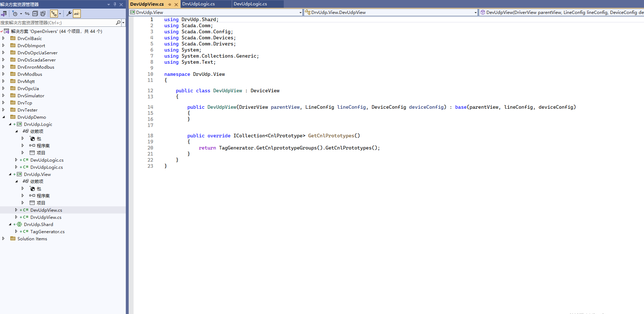Click the DrvUdp.View C# project icon
Image resolution: width=644 pixels, height=314 pixels.
[19, 174]
